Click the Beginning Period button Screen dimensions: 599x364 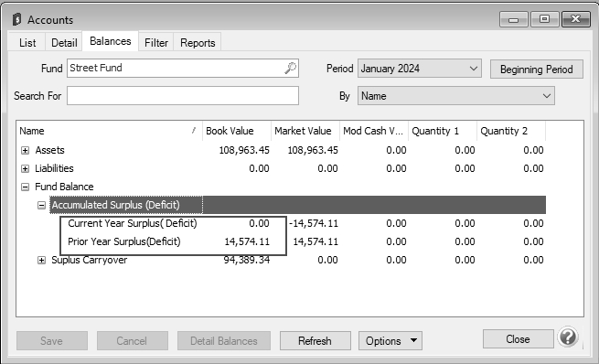tap(536, 70)
